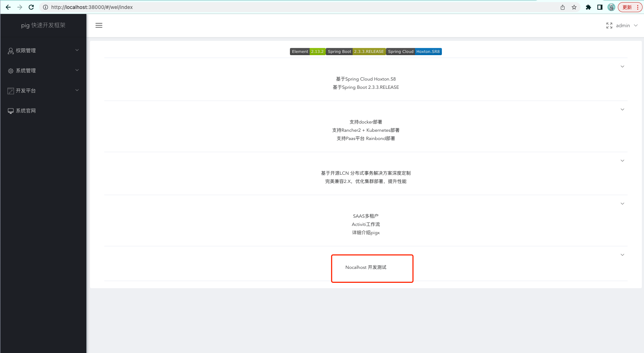Click the Spring Cloud Hoxton.SR8 badge
Image resolution: width=644 pixels, height=353 pixels.
(x=414, y=52)
